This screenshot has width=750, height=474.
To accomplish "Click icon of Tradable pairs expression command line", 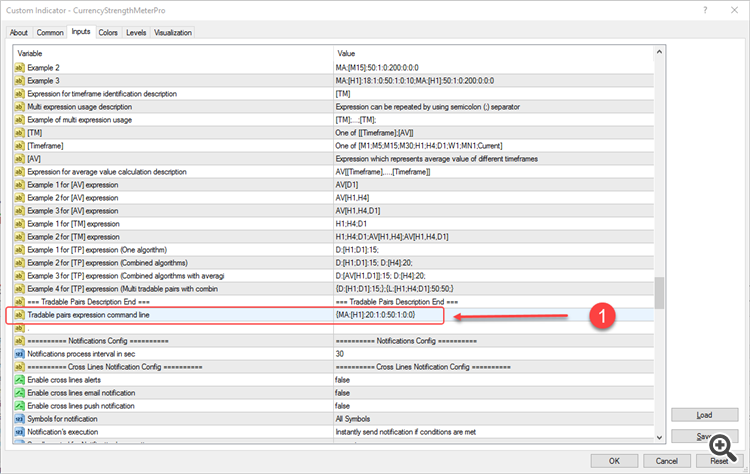I will click(19, 315).
